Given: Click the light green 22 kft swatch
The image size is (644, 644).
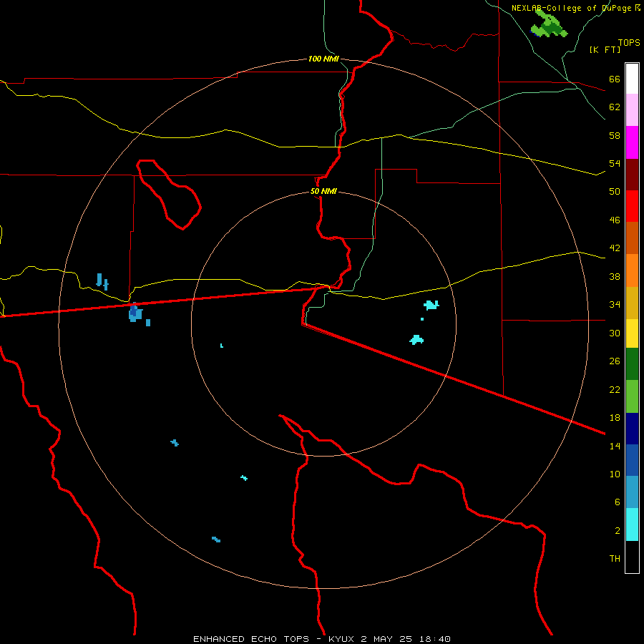Looking at the screenshot, I should tap(632, 396).
